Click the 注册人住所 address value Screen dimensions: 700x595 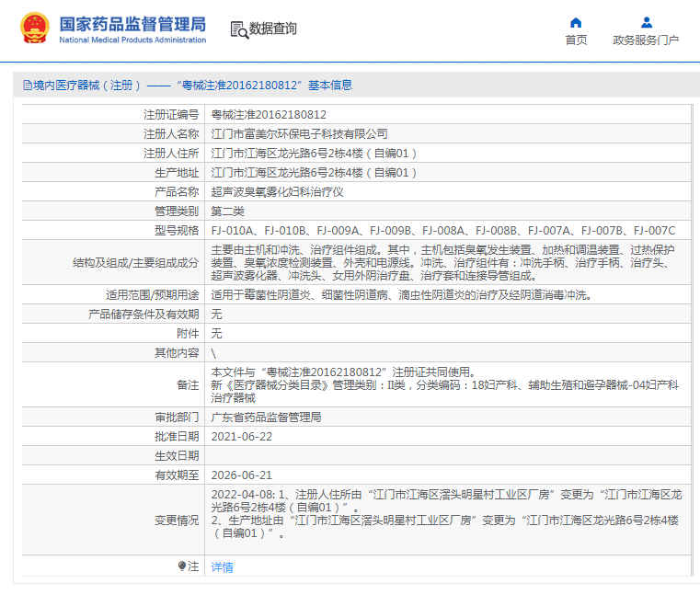[x=314, y=153]
